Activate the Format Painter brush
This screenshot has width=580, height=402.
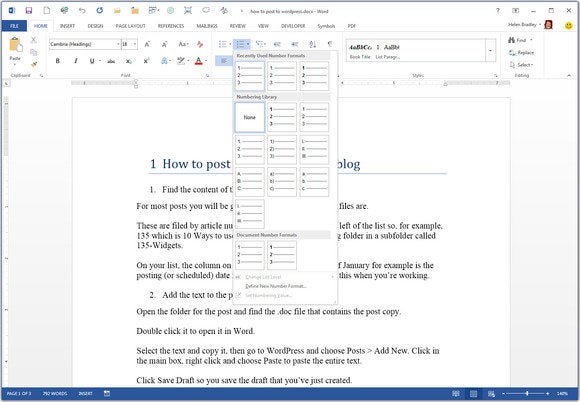tap(34, 65)
